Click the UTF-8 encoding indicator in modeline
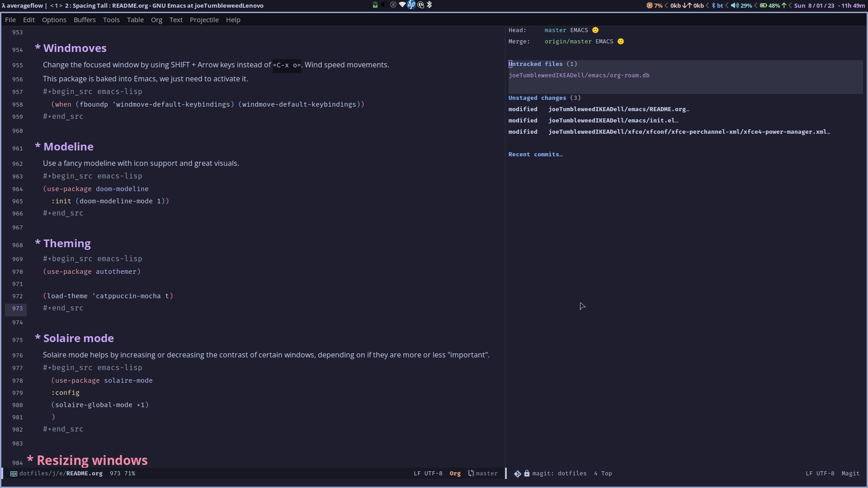This screenshot has height=488, width=868. click(433, 473)
